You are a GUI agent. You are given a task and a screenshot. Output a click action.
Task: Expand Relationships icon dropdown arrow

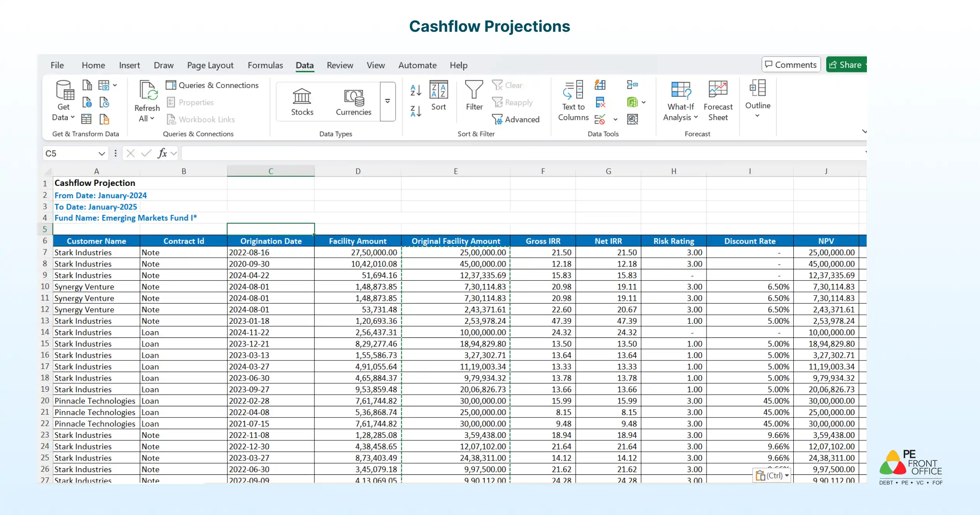coord(644,102)
